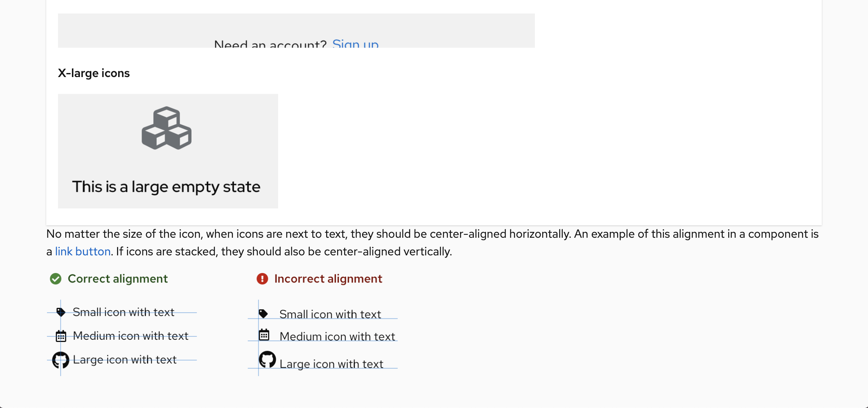Click the calendar icon under Incorrect alignment
The image size is (868, 408).
tap(264, 335)
